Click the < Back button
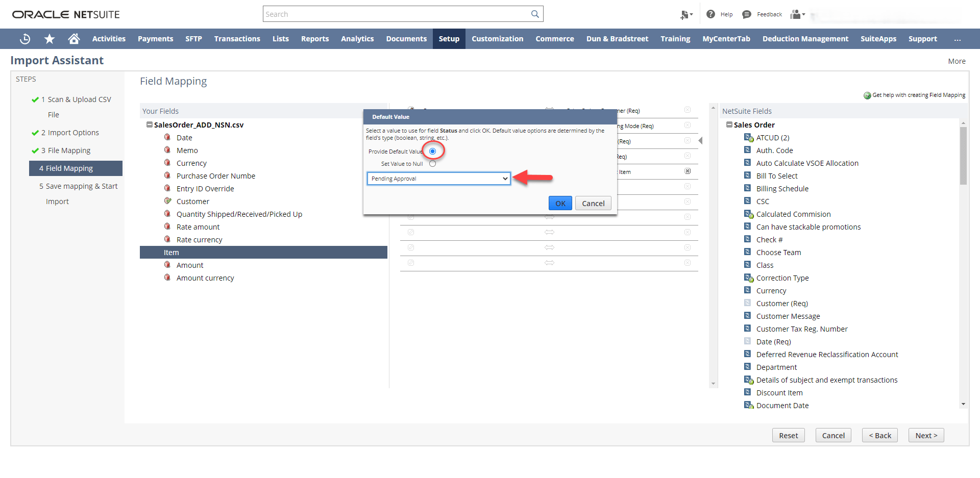Screen dimensions: 980x478 (879, 435)
